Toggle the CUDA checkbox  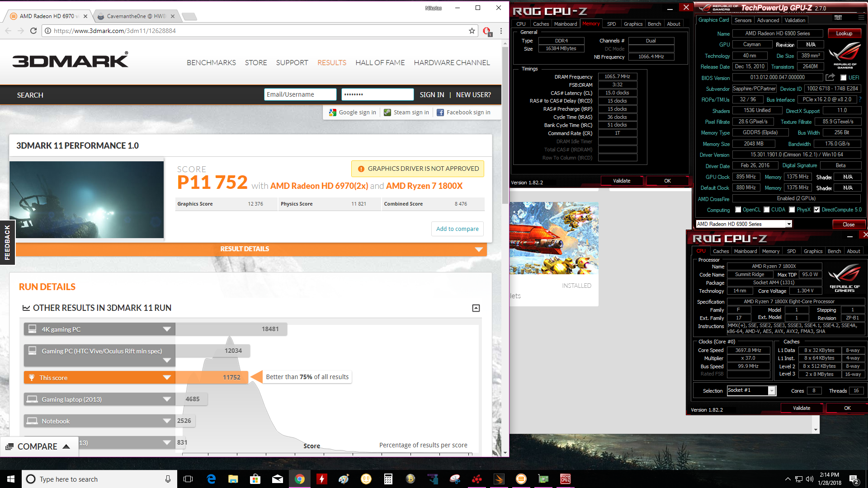coord(766,210)
